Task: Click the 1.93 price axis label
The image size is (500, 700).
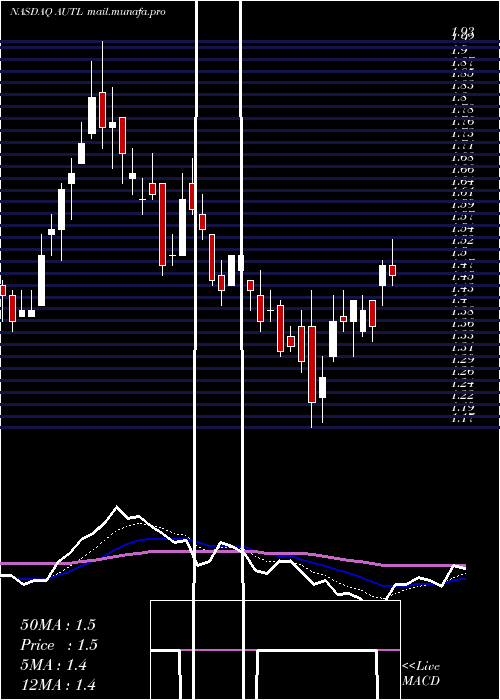Action: click(463, 31)
